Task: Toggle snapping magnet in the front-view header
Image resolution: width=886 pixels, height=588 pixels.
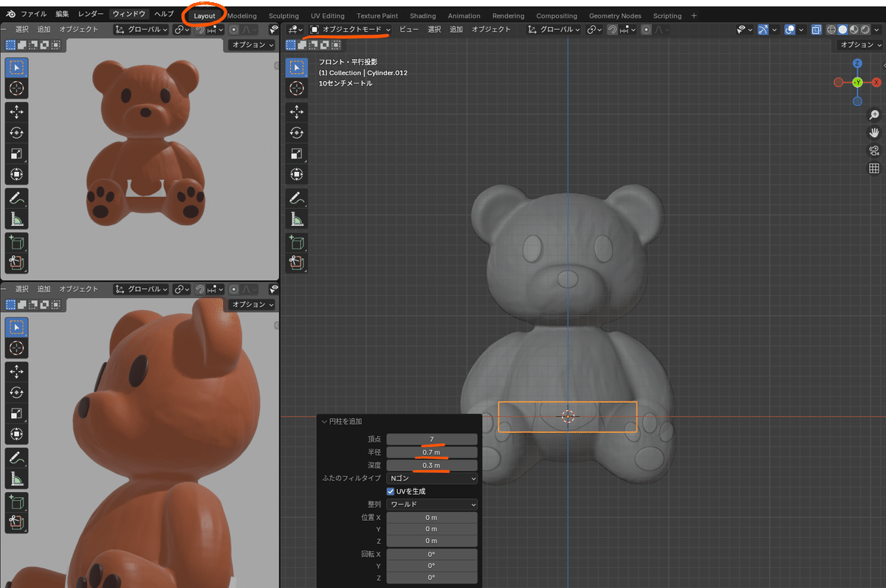Action: (612, 30)
